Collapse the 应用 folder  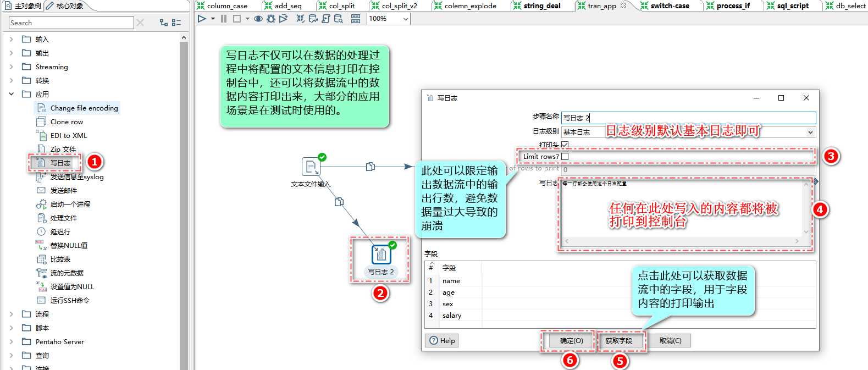coord(12,94)
